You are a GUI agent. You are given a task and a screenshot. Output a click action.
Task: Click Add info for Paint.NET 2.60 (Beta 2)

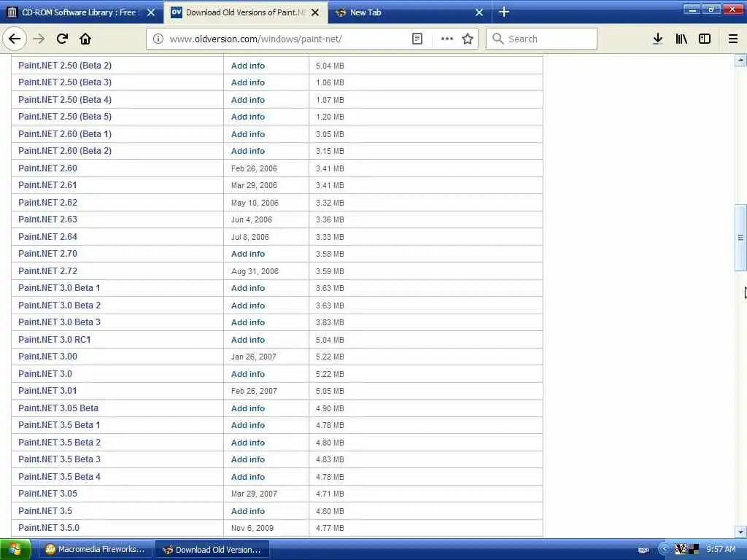point(248,151)
